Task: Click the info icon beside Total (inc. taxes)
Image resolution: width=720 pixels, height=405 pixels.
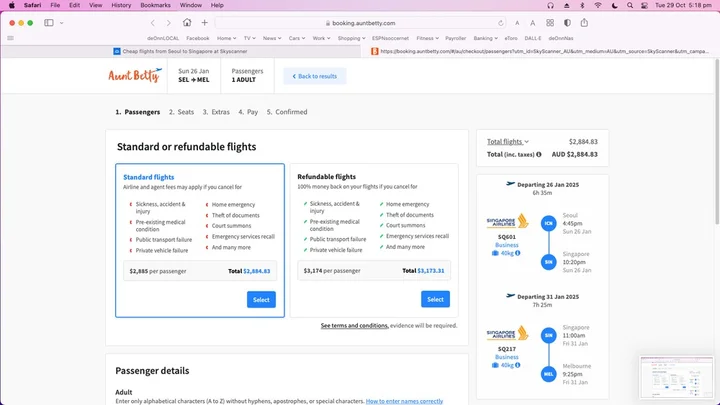Action: click(539, 154)
